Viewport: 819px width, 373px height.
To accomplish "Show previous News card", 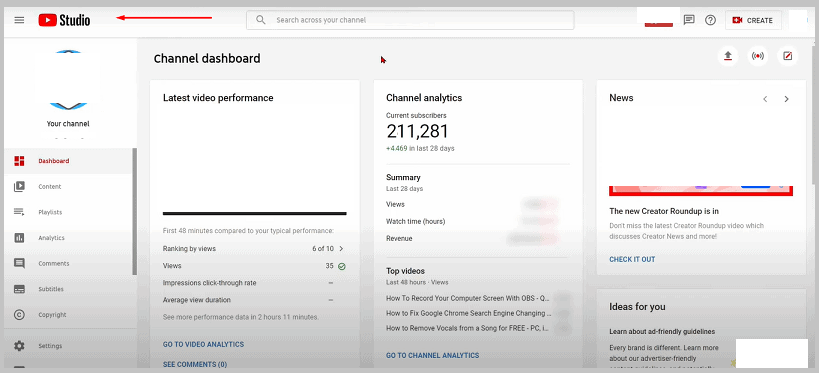I will [765, 99].
